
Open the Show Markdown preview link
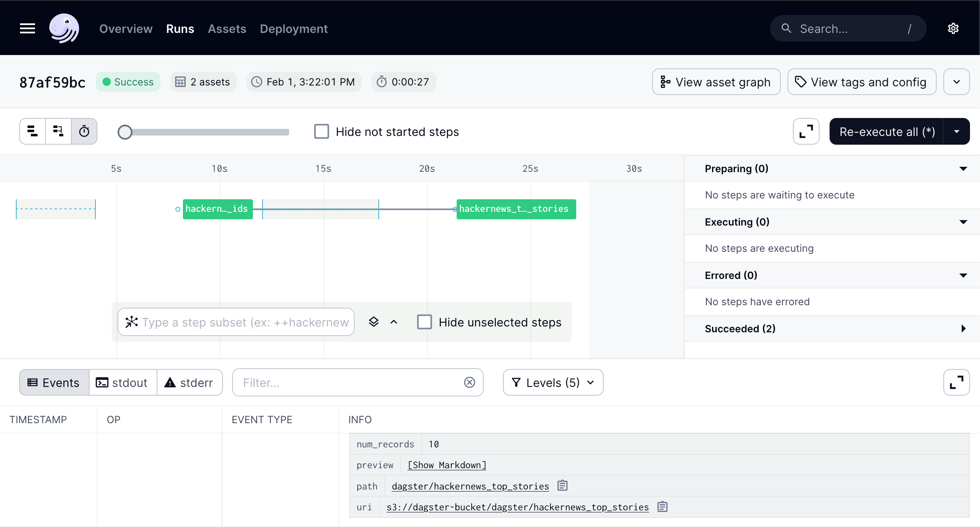tap(447, 465)
